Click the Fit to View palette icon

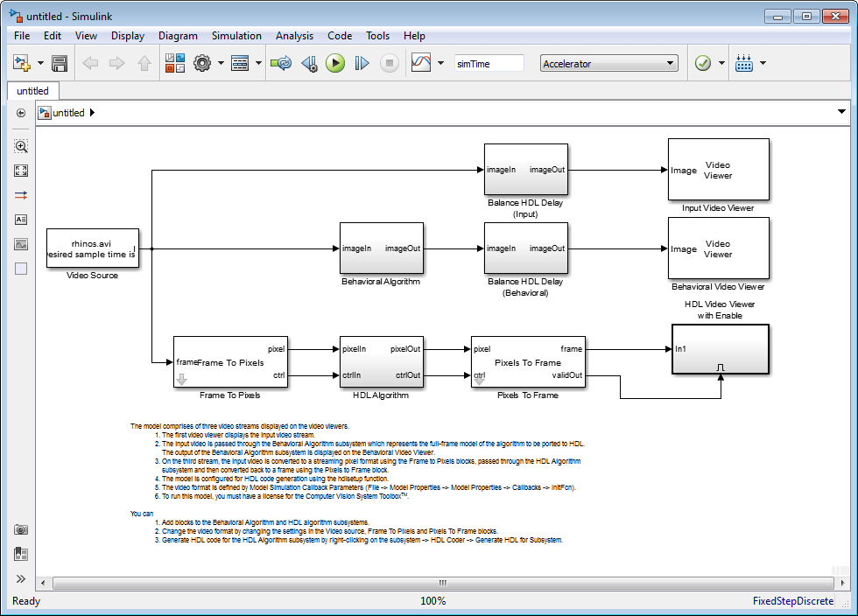21,171
